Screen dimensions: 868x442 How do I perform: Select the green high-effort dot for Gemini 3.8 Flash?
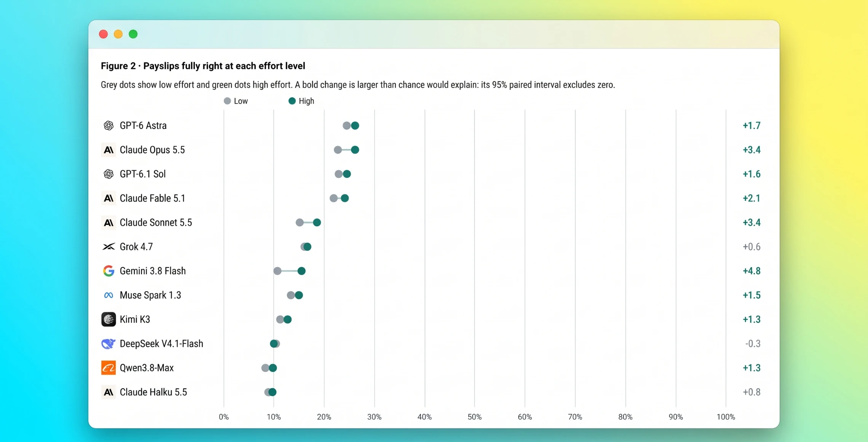[x=302, y=271]
